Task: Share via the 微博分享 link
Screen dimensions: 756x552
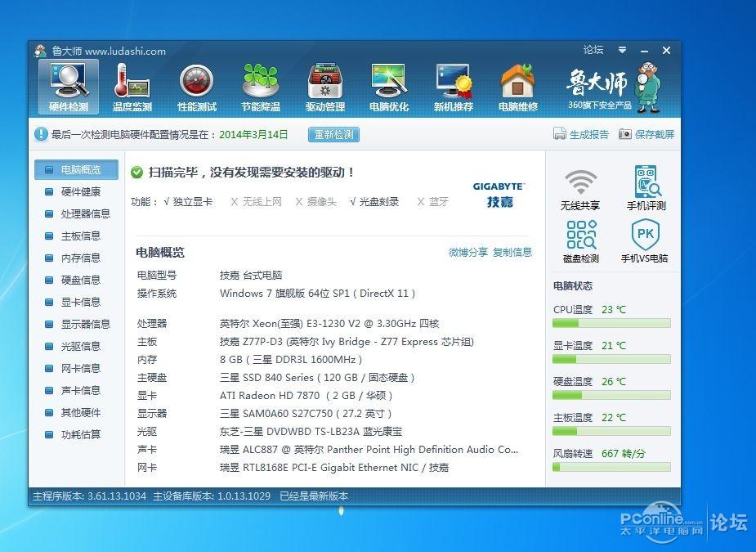Action: click(468, 253)
